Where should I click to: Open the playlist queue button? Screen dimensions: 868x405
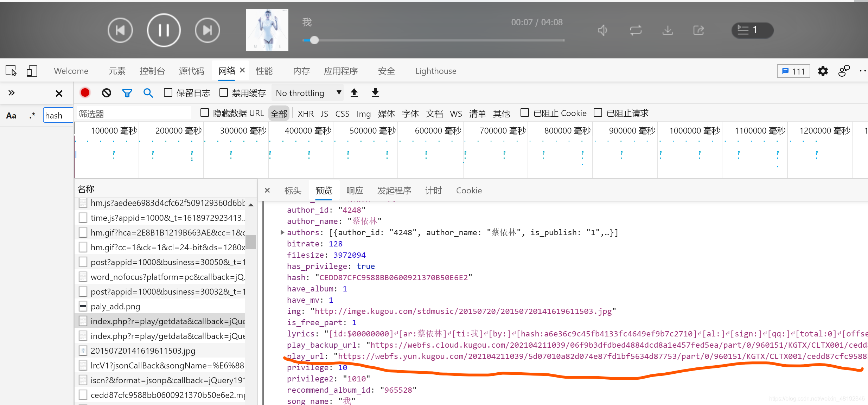click(x=752, y=30)
